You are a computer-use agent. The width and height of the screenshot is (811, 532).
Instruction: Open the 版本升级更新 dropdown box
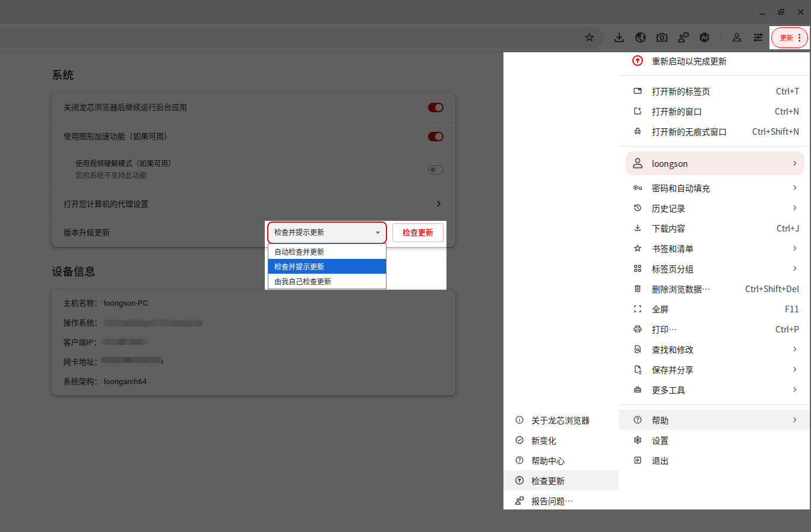point(327,233)
